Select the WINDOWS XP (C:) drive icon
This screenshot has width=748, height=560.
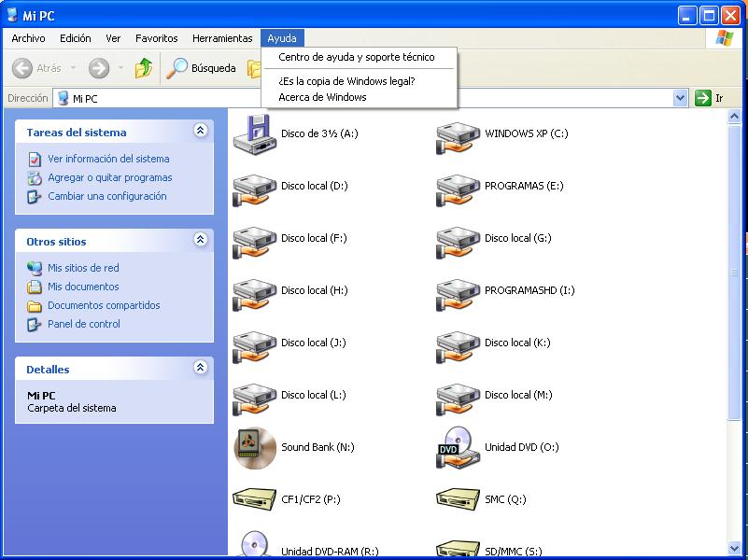click(458, 138)
